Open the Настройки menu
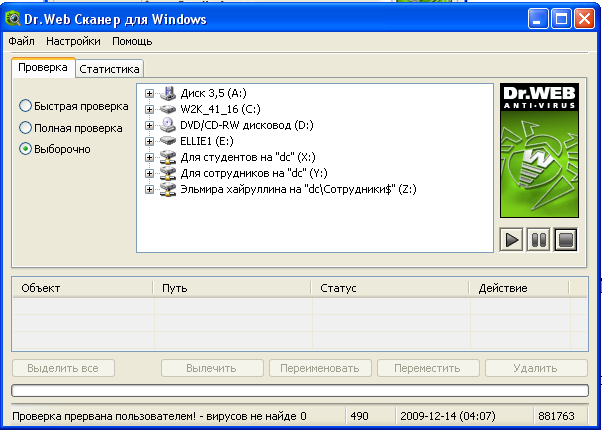The height and width of the screenshot is (430, 602). (x=73, y=41)
